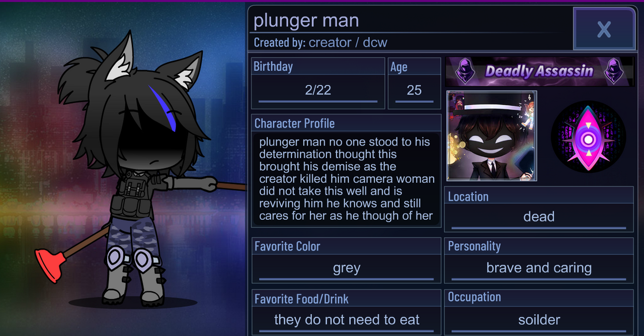Screen dimensions: 644x336
Task: Edit the character name plunger man
Action: point(306,21)
